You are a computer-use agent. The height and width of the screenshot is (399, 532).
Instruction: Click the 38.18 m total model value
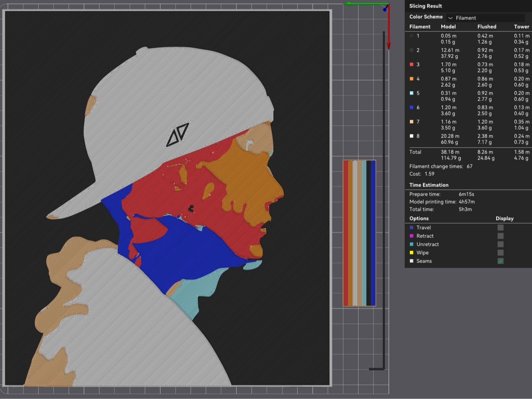(x=450, y=152)
